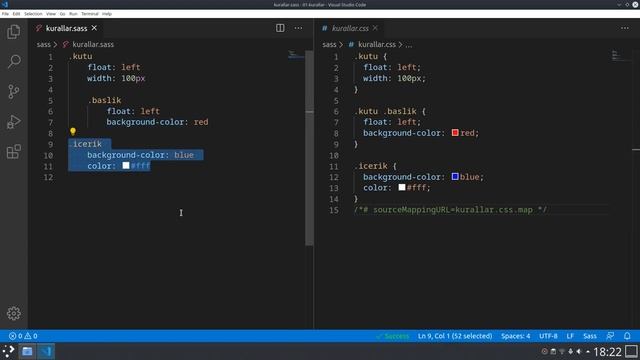Open the View menu
This screenshot has height=360, width=640.
[x=51, y=14]
